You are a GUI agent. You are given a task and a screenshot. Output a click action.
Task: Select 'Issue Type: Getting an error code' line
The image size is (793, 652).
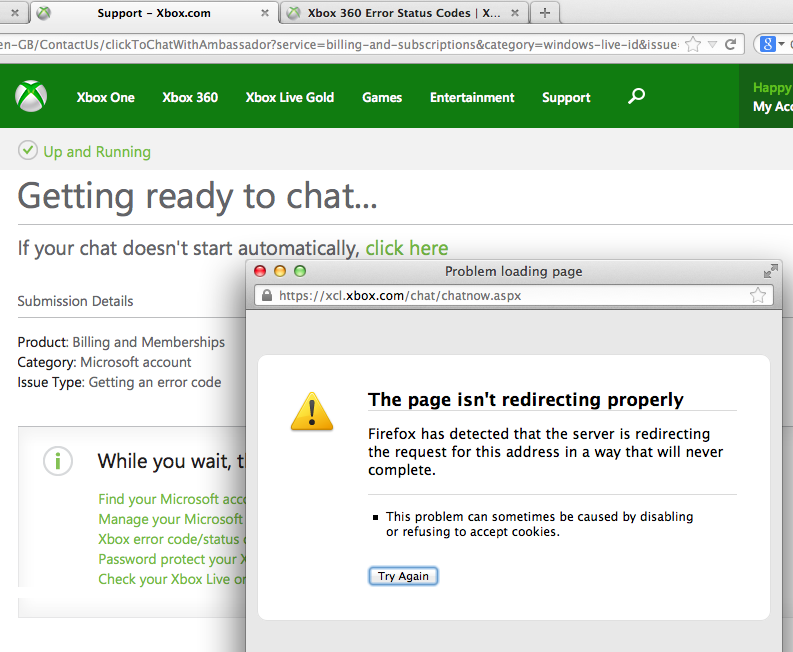pos(119,382)
